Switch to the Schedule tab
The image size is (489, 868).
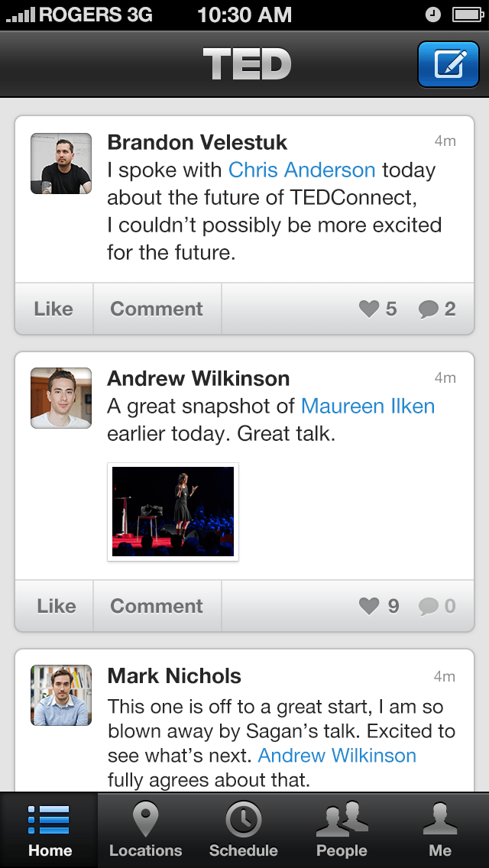click(243, 831)
